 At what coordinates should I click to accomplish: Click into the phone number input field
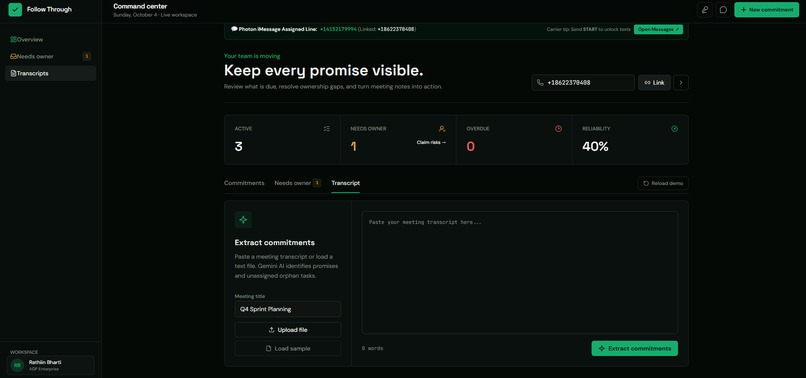pos(583,83)
